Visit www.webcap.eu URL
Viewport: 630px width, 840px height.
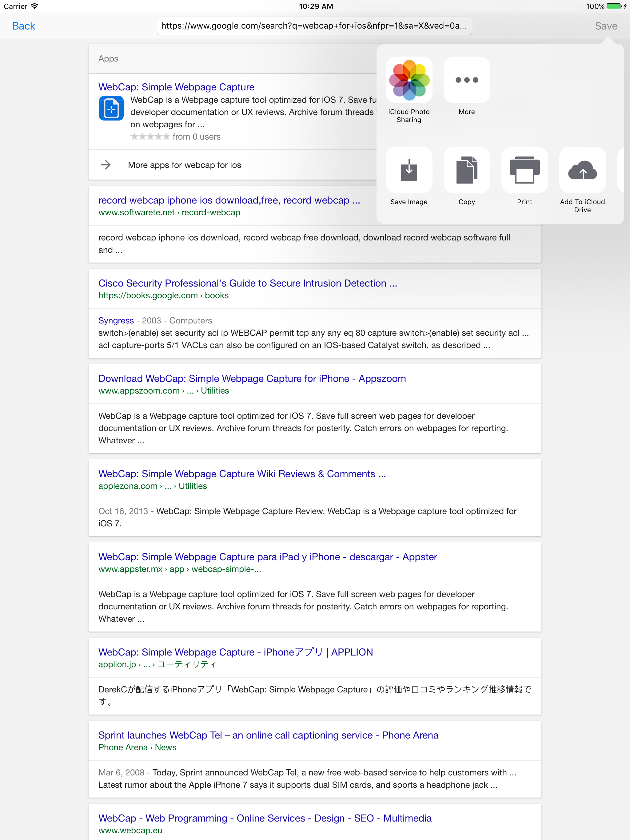130,830
